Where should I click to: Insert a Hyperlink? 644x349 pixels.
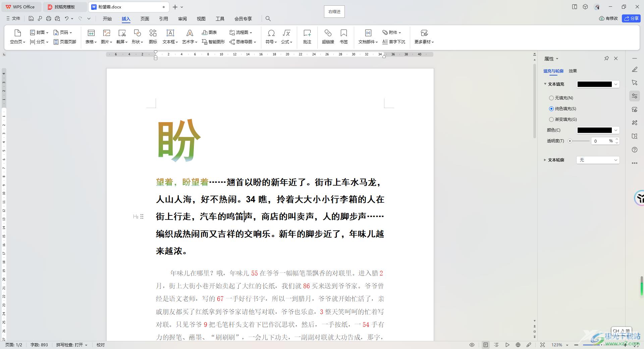328,37
